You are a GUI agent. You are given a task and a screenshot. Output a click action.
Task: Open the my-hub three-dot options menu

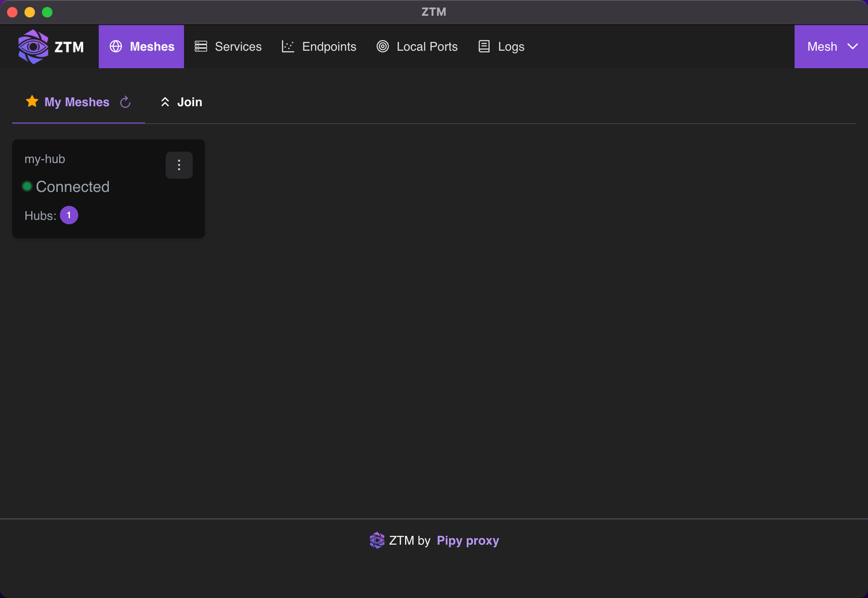coord(179,165)
